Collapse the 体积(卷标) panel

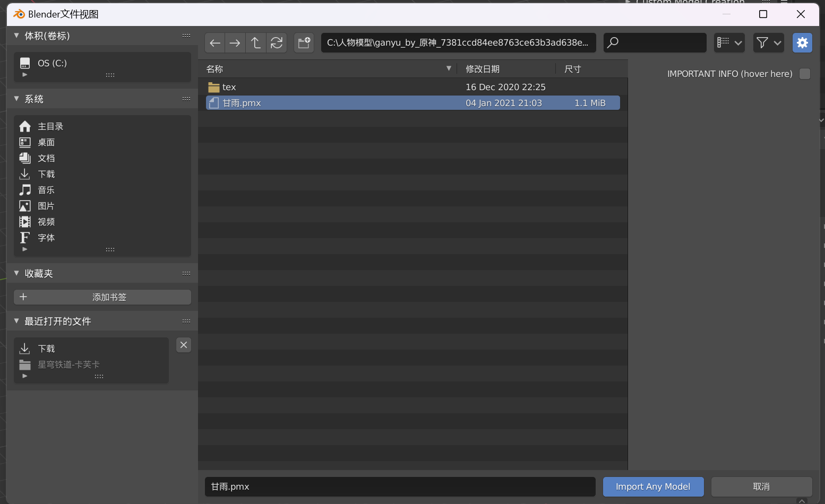coord(16,36)
